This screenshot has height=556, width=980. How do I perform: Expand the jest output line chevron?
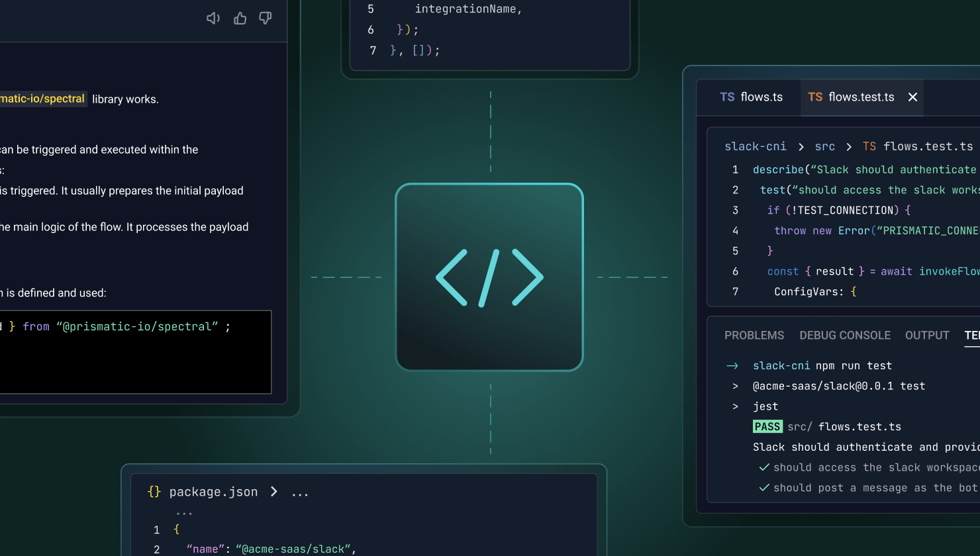pyautogui.click(x=735, y=406)
